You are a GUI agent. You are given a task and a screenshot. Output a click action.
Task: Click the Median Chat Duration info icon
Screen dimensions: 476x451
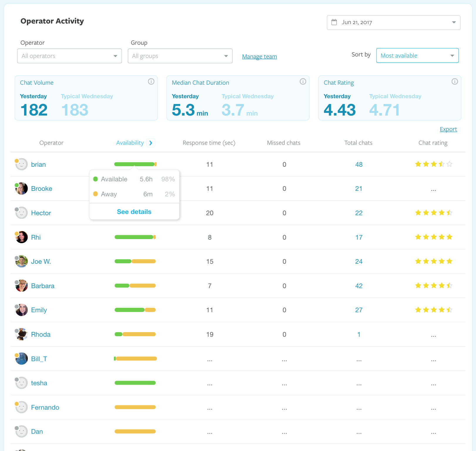(303, 82)
